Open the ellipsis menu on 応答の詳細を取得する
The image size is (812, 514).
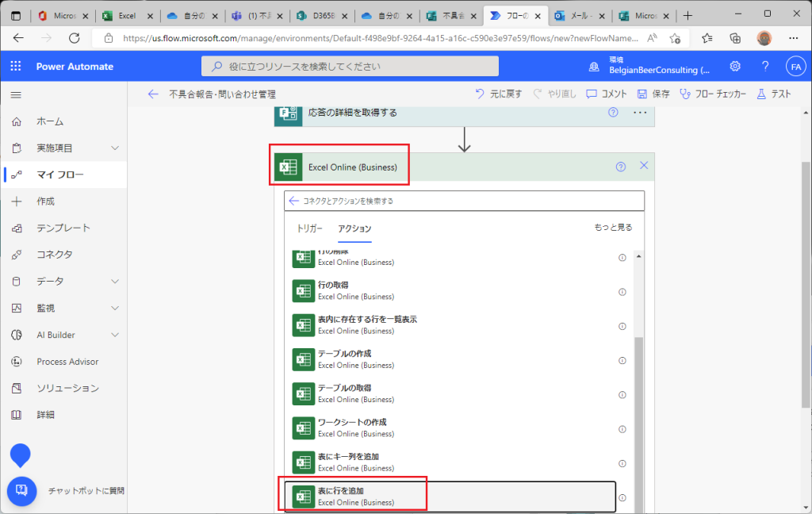640,113
